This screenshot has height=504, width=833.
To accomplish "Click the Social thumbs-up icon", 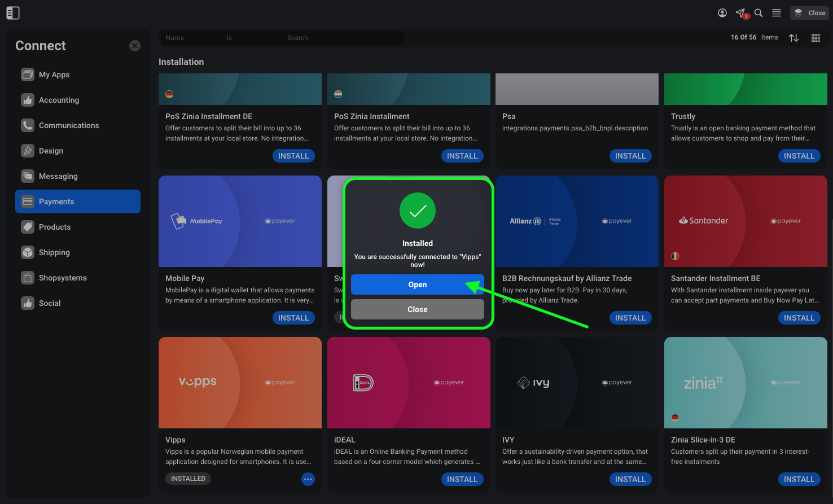I will click(x=28, y=303).
